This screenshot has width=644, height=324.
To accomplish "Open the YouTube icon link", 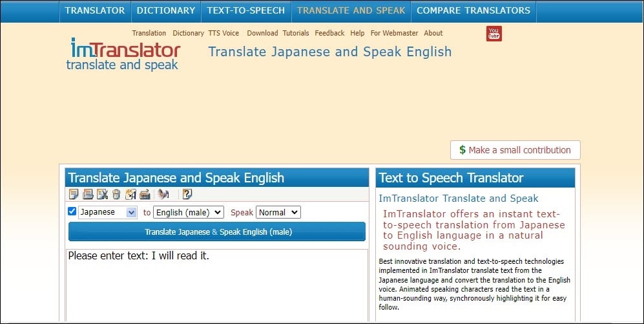I will pos(493,33).
